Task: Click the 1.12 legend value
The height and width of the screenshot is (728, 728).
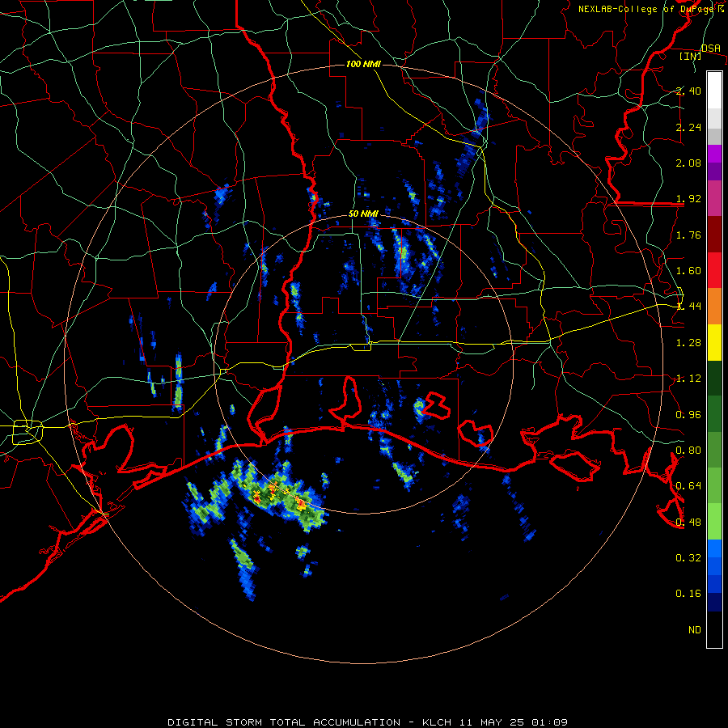Action: 688,379
